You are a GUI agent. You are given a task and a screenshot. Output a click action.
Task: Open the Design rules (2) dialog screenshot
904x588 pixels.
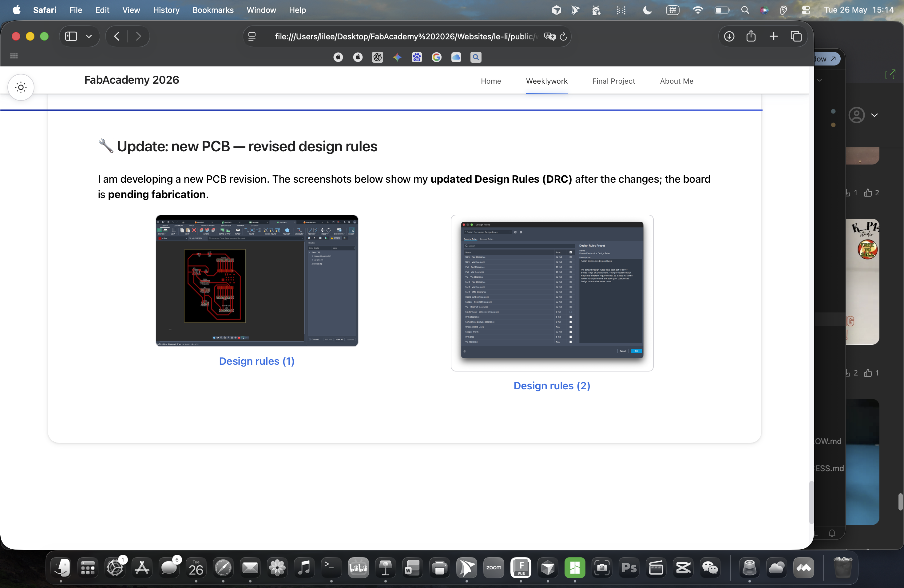(x=552, y=293)
